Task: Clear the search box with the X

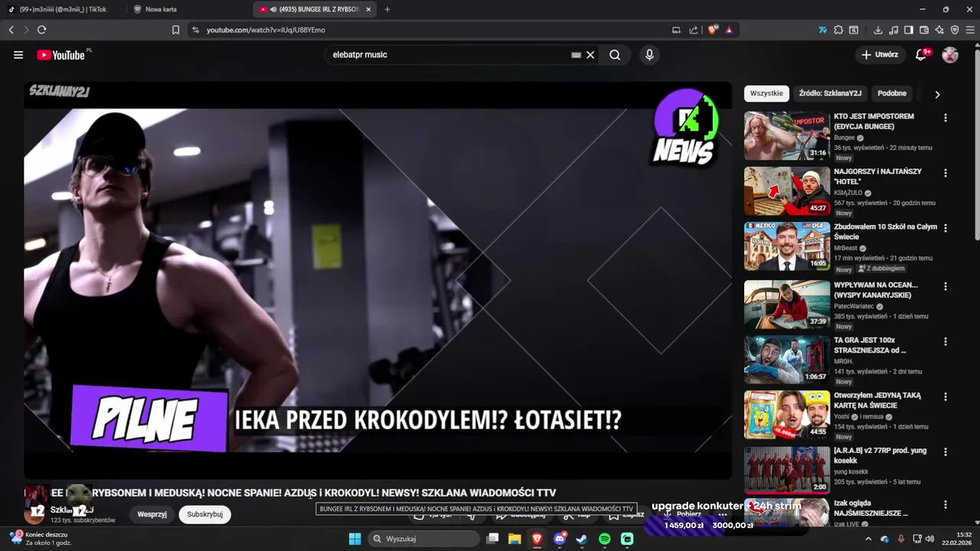Action: (x=590, y=55)
